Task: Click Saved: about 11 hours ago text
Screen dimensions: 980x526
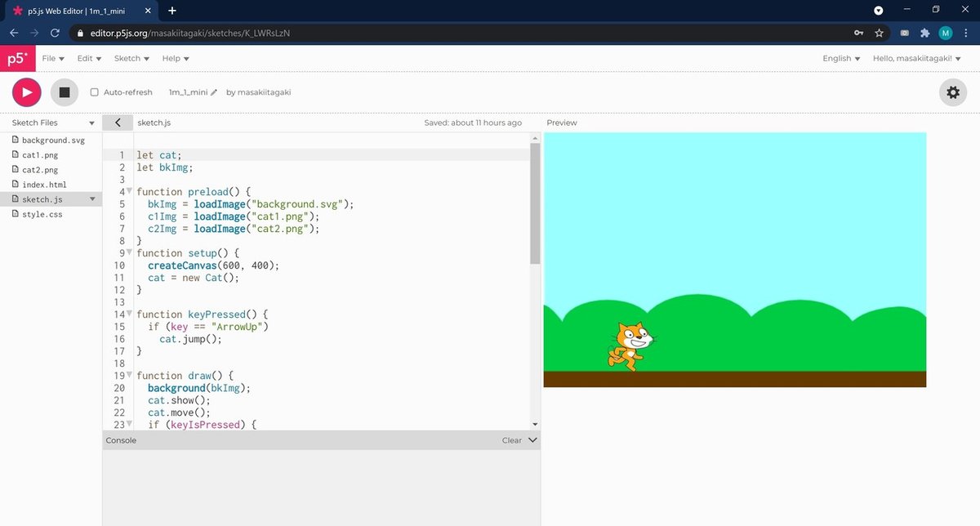Action: coord(473,123)
